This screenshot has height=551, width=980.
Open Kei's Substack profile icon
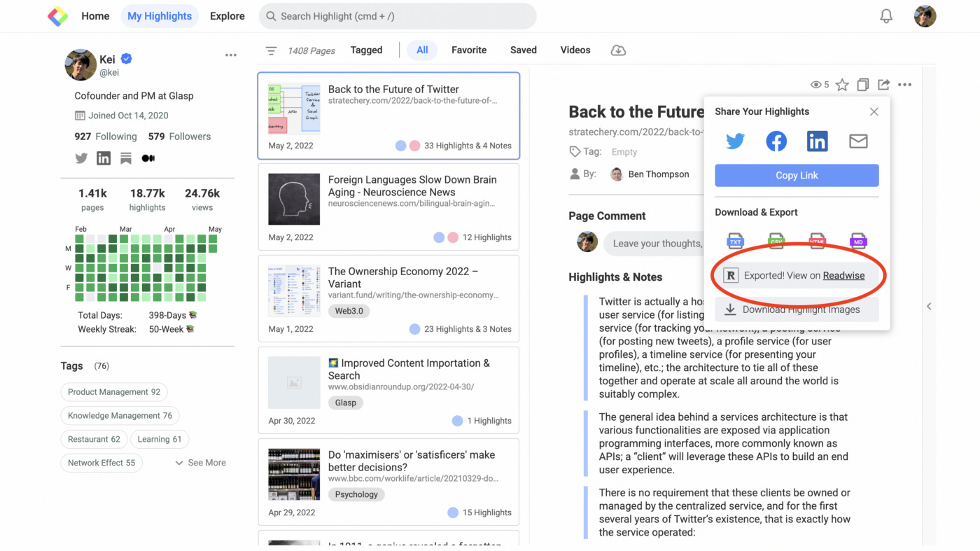pyautogui.click(x=126, y=158)
